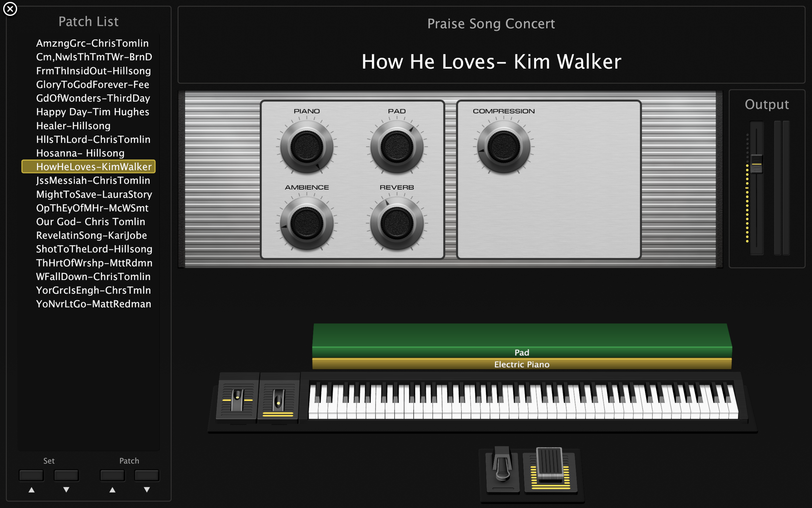Click the Praise Song Concert title
The image size is (812, 508).
click(491, 24)
